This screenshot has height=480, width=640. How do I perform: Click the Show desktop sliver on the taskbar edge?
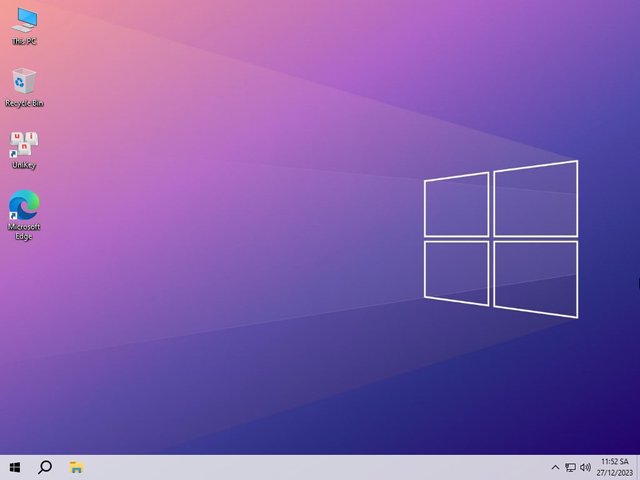638,467
